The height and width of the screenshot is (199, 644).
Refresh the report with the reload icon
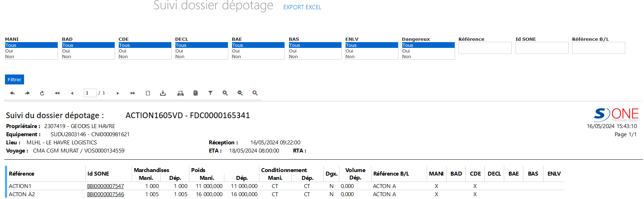coord(42,93)
